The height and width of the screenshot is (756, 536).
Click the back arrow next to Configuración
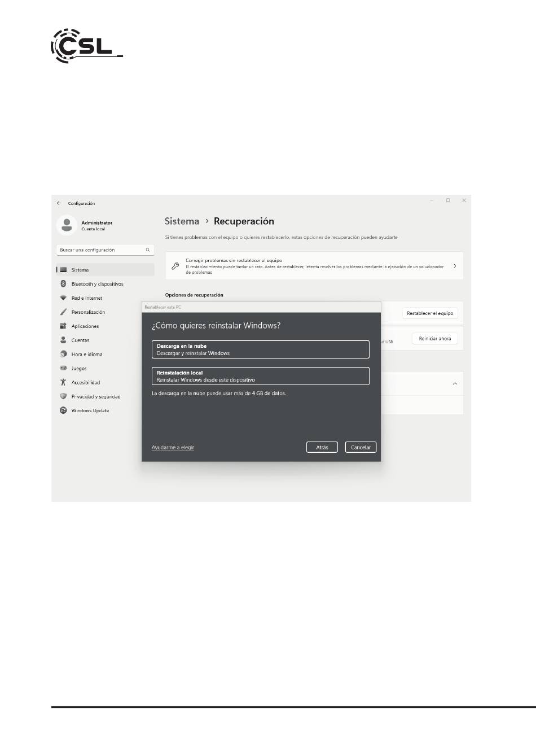pos(59,203)
